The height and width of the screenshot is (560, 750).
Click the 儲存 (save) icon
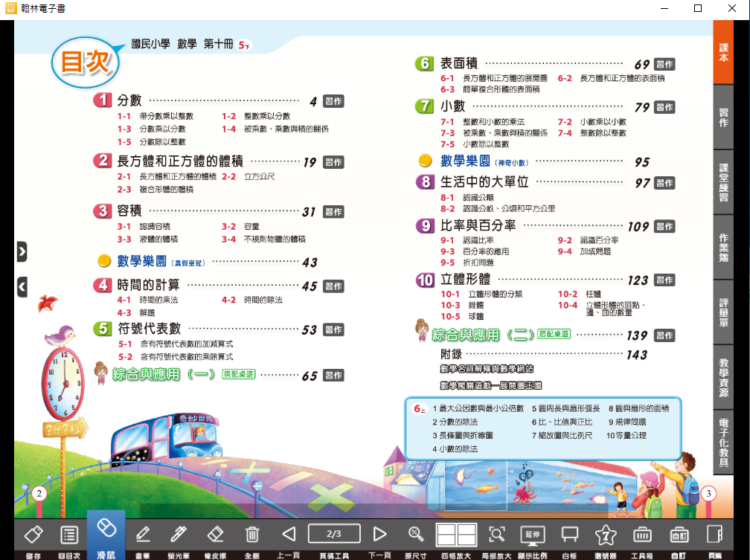click(33, 534)
